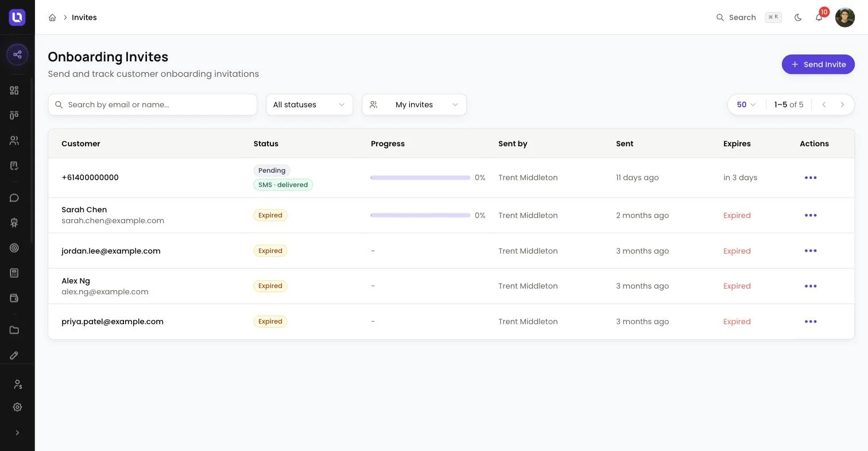Open the dashboard grid icon in sidebar

click(14, 90)
